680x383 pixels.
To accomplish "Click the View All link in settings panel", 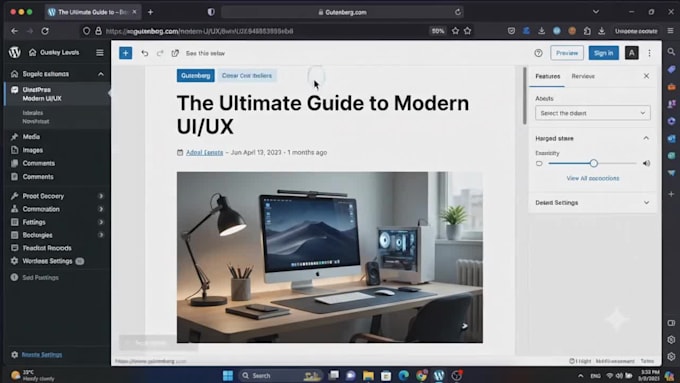I will pos(592,178).
